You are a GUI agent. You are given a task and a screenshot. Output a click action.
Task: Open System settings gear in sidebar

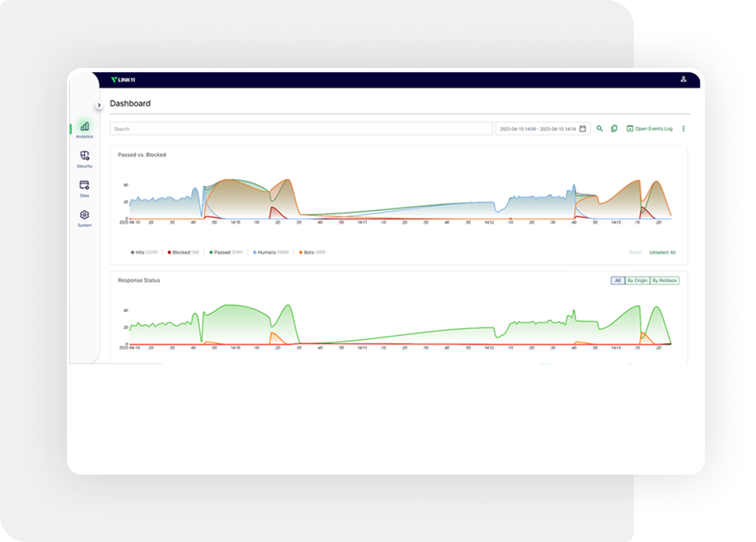84,217
